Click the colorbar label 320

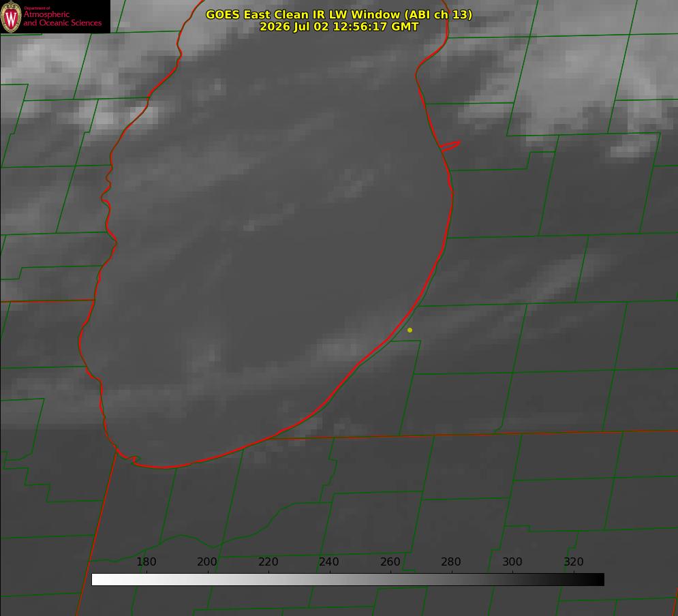tap(574, 561)
